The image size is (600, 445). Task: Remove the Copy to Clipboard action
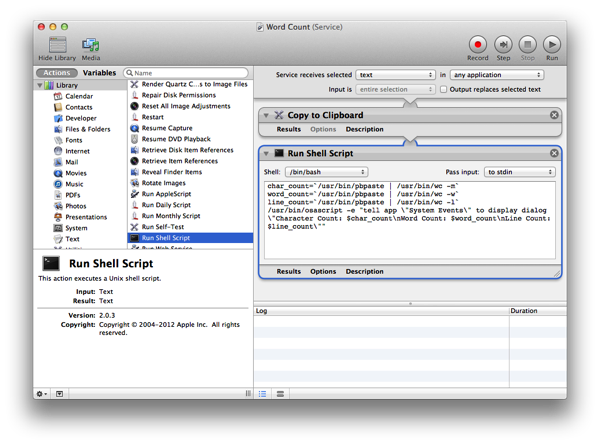[554, 115]
